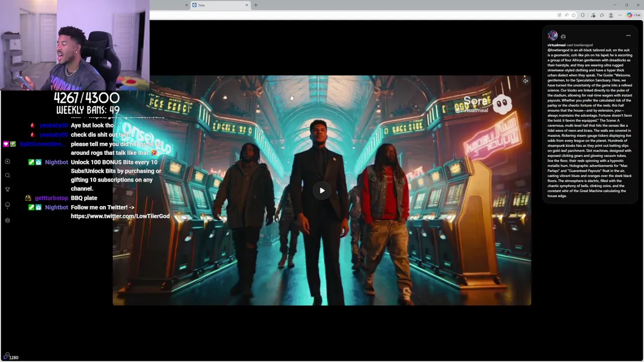Open the Sora sidebar video feed icon

(8, 161)
